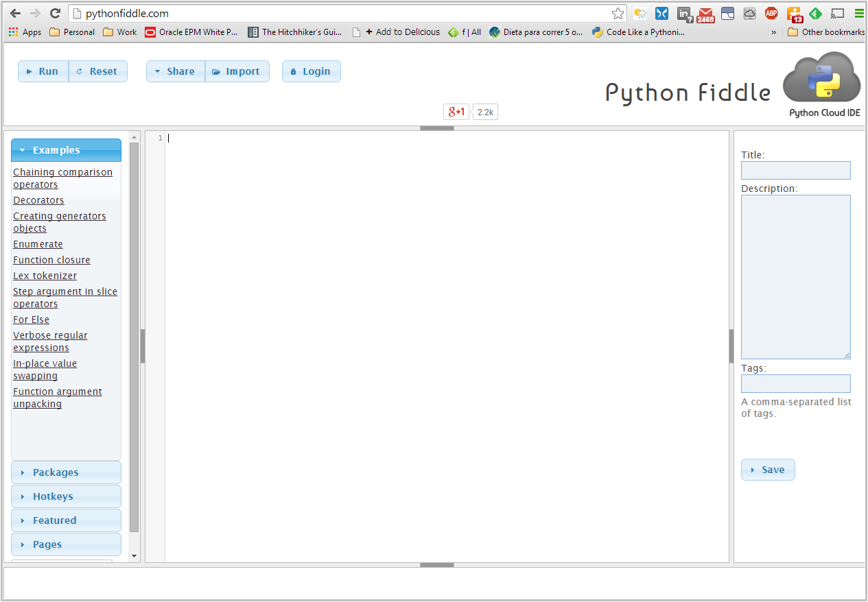Viewport: 868px width, 602px height.
Task: Click the Reset button
Action: tap(98, 71)
